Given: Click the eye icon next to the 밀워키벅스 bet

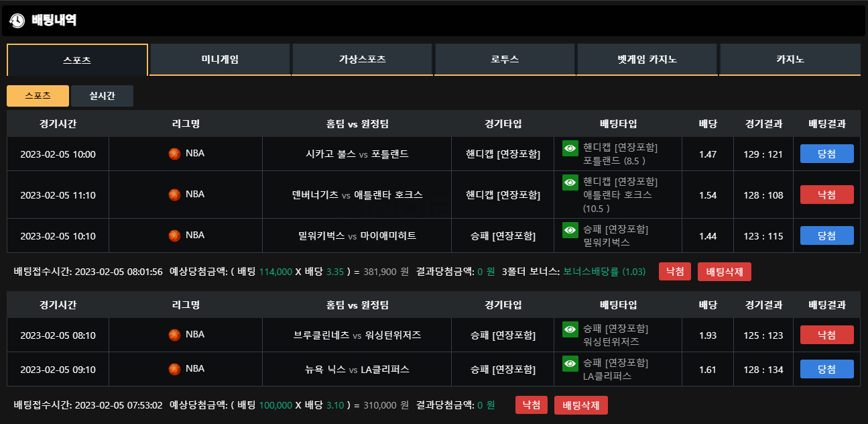Looking at the screenshot, I should (570, 230).
